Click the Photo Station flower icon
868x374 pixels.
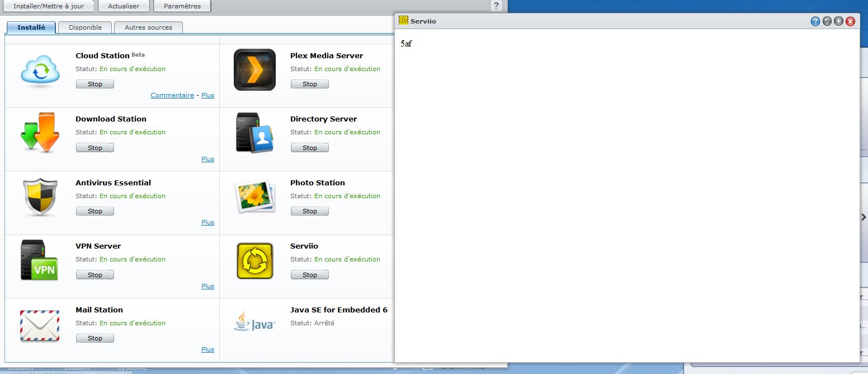(x=255, y=196)
